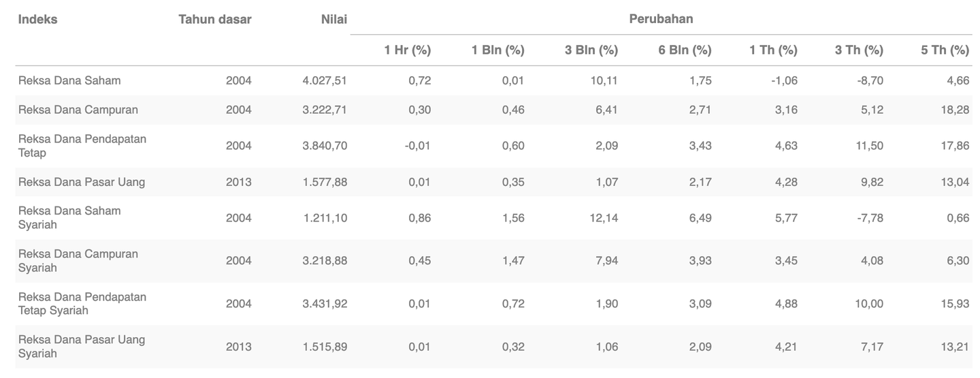
Task: Open the Reksa Dana Saham row
Action: point(69,80)
